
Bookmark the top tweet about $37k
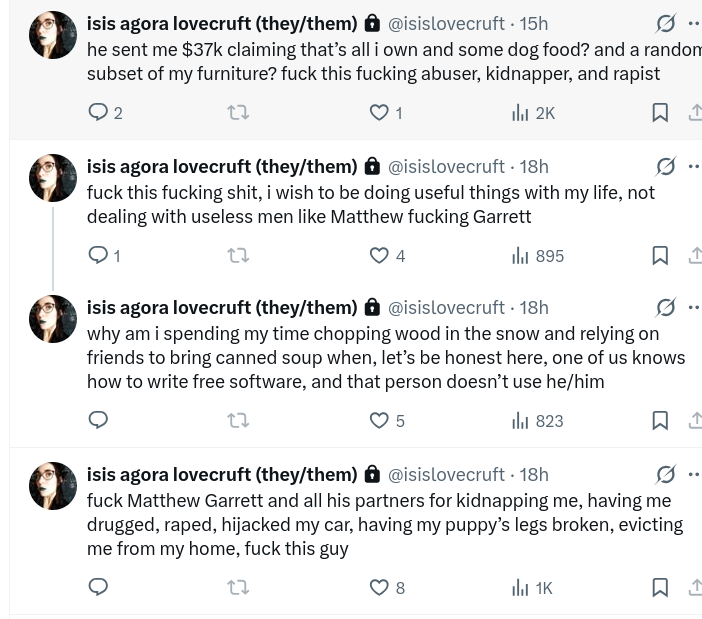coord(660,113)
